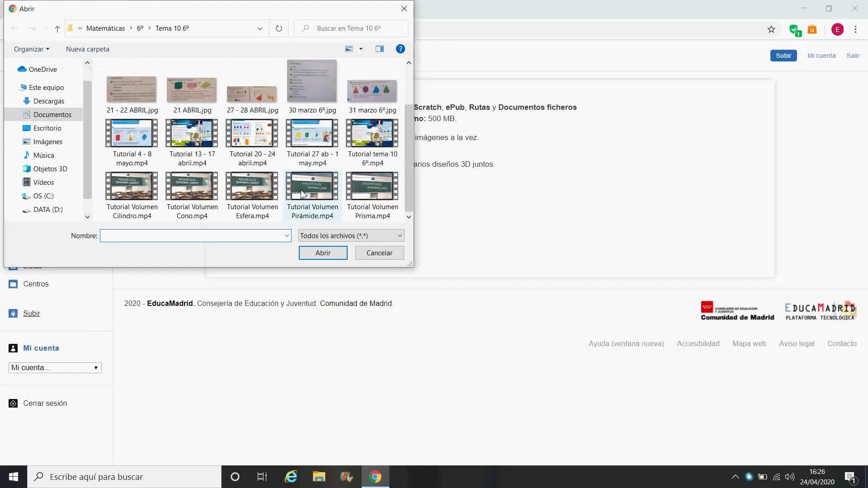868x488 pixels.
Task: Select Tutorial Volumen Pirámide.mp4 thumbnail
Action: click(312, 186)
